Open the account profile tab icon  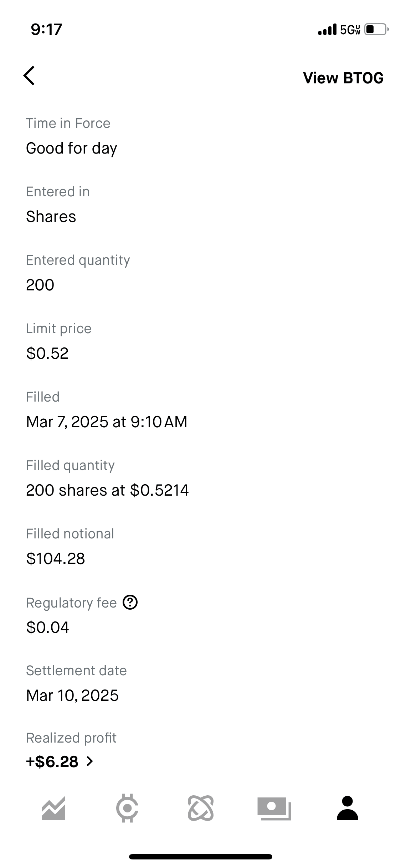coord(347,808)
